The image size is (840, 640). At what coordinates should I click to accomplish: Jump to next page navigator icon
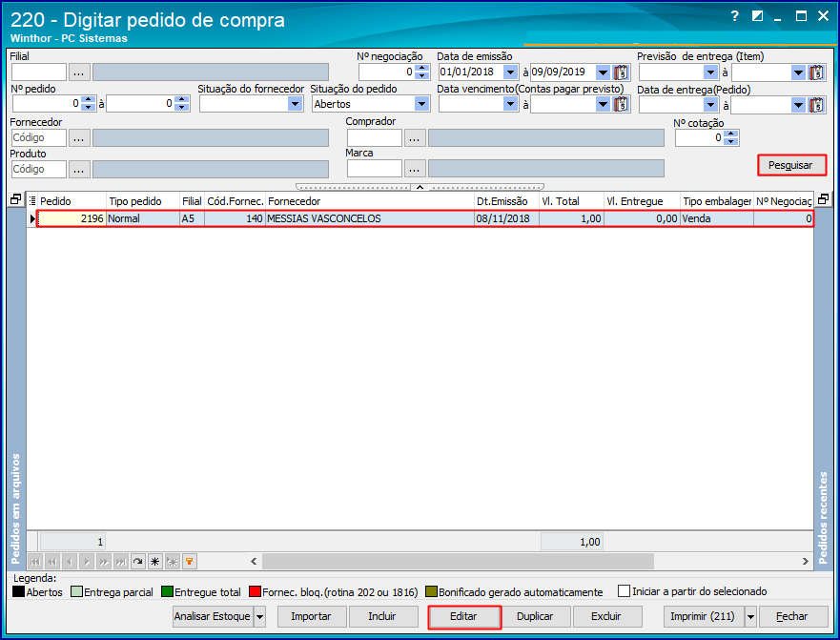click(103, 561)
